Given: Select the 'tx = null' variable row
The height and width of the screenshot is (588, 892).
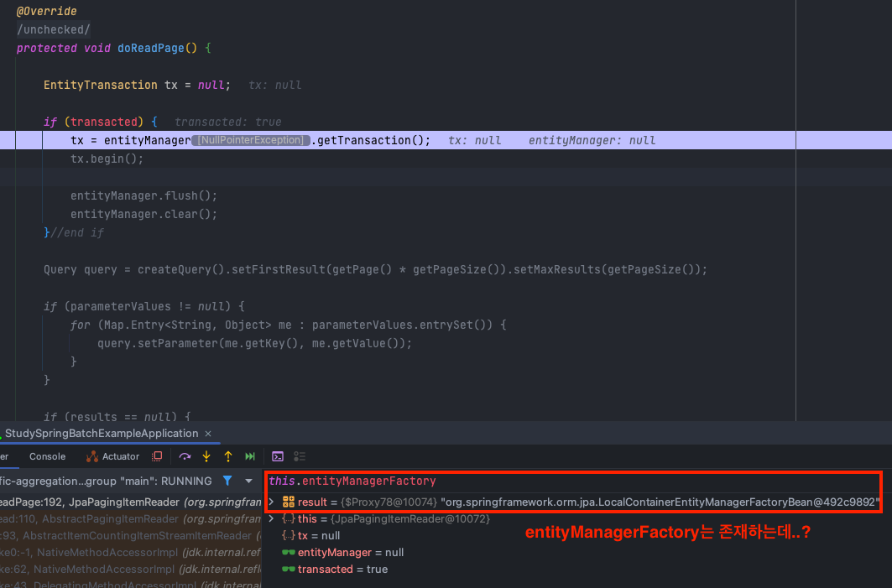Looking at the screenshot, I should pos(576,535).
